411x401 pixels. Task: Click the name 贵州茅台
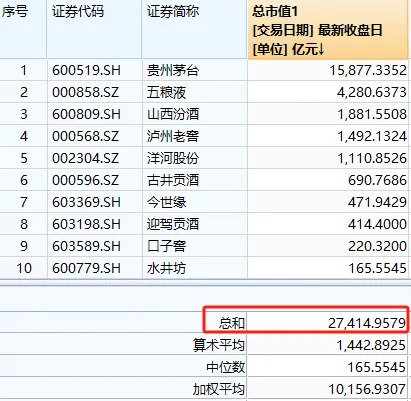coord(173,70)
